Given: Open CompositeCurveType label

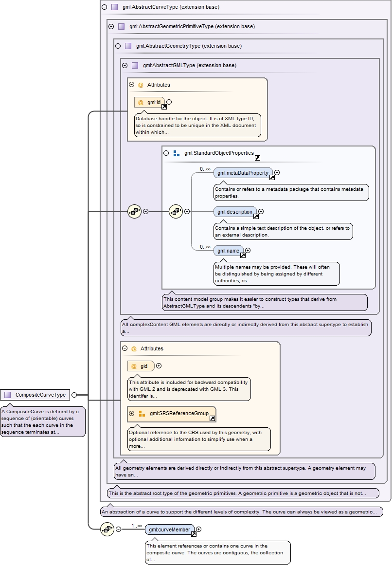Looking at the screenshot, I should [x=40, y=395].
